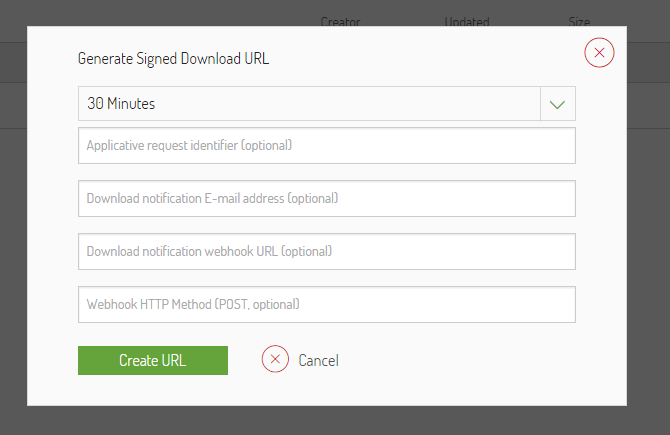Viewport: 670px width, 435px height.
Task: Click the Size column header
Action: tap(578, 20)
